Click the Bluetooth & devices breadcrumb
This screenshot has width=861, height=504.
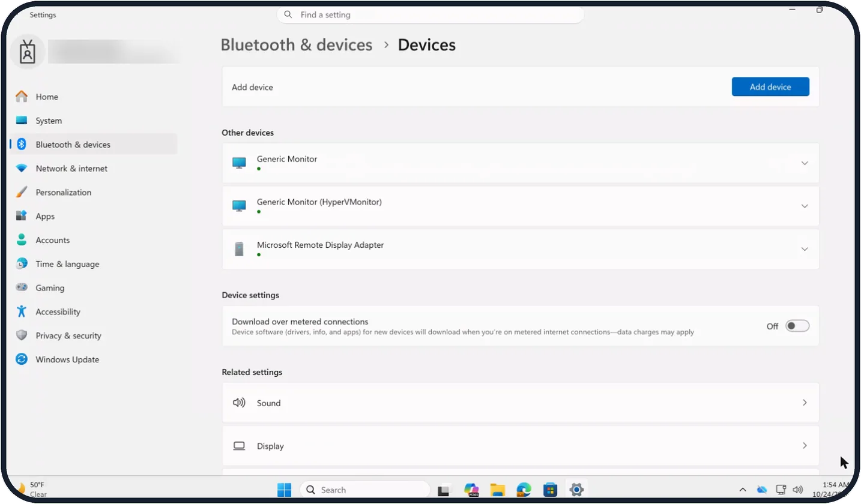tap(297, 45)
